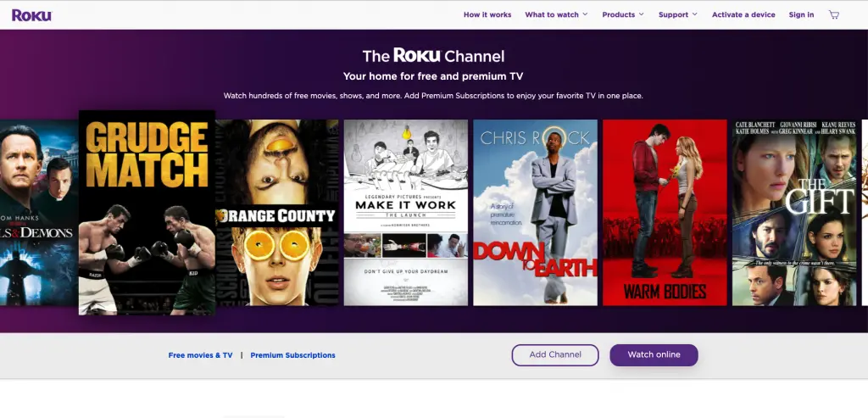Click the Watch online button
868x418 pixels.
654,355
